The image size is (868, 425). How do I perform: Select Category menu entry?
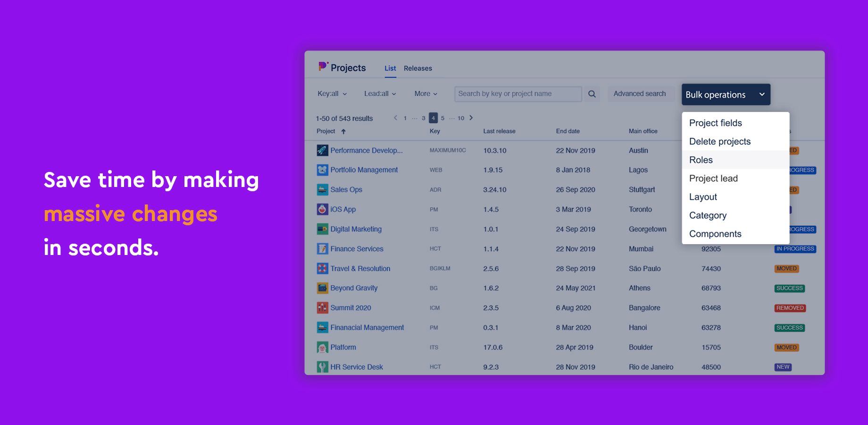click(x=735, y=215)
